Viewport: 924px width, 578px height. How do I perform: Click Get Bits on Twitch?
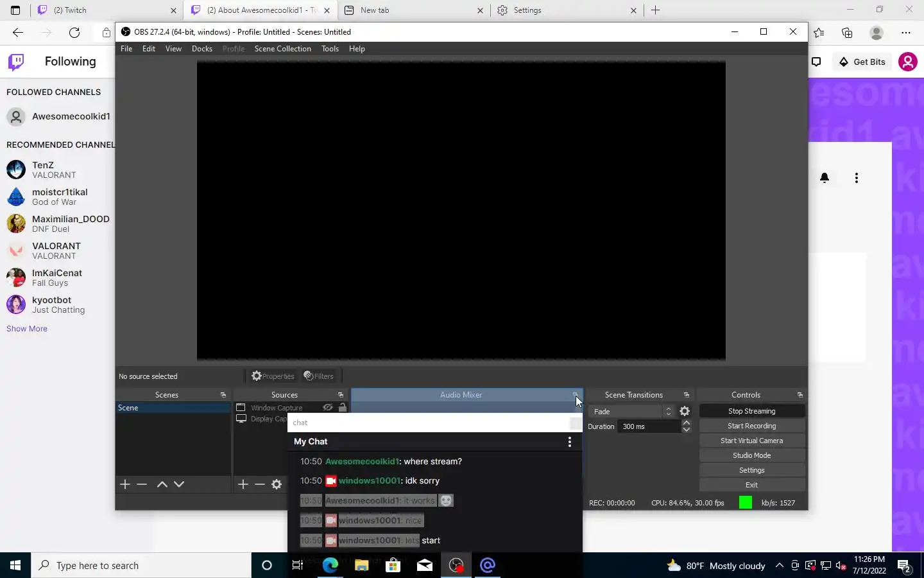pyautogui.click(x=862, y=62)
